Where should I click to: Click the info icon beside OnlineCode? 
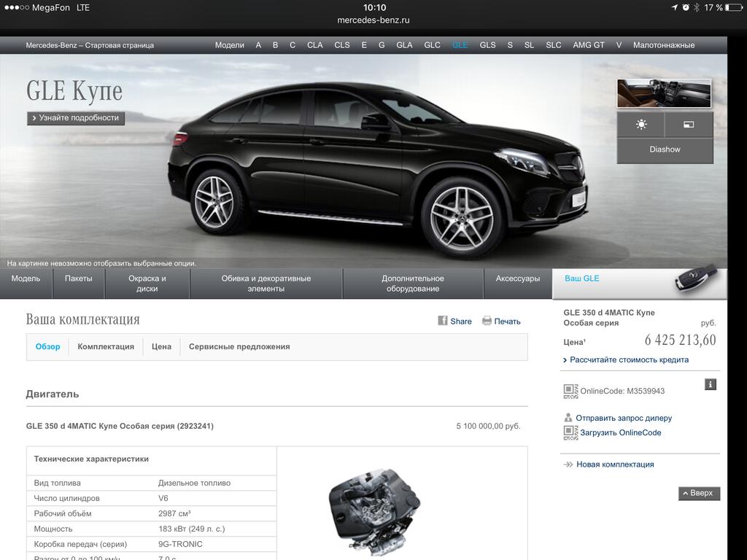711,384
